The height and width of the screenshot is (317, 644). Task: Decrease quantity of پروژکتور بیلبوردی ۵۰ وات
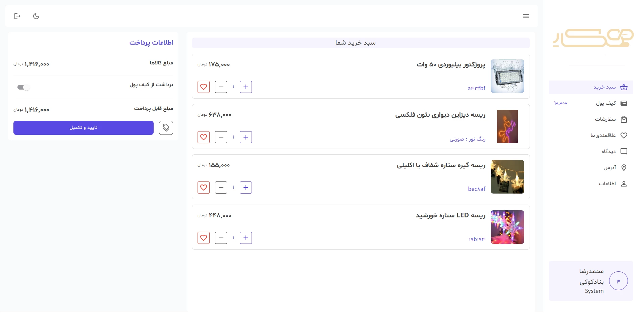pos(221,87)
